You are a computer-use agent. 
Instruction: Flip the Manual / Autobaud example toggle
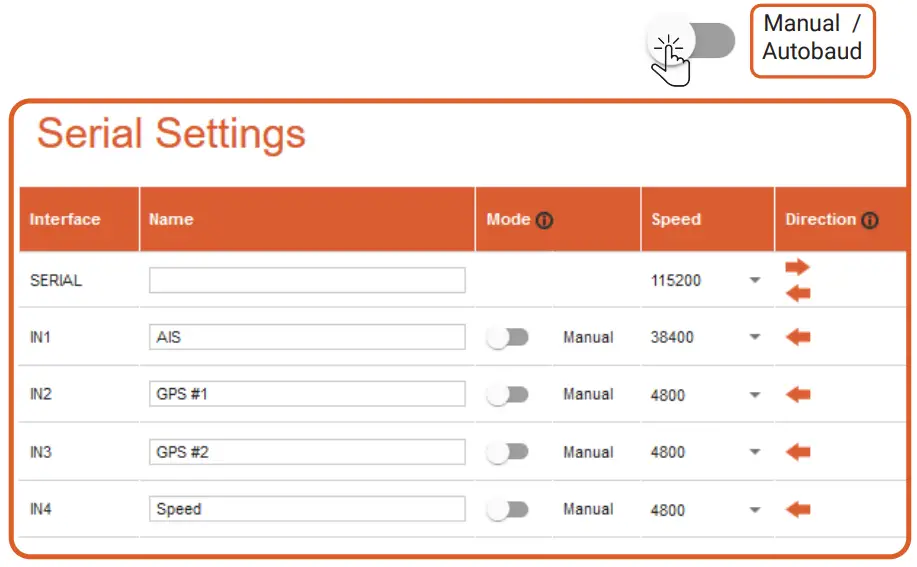coord(692,42)
